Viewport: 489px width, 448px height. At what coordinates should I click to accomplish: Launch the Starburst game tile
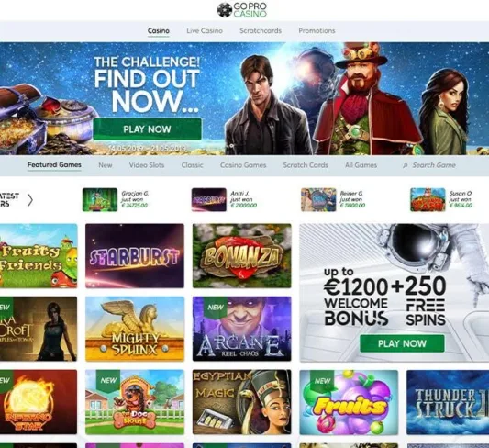pos(135,256)
